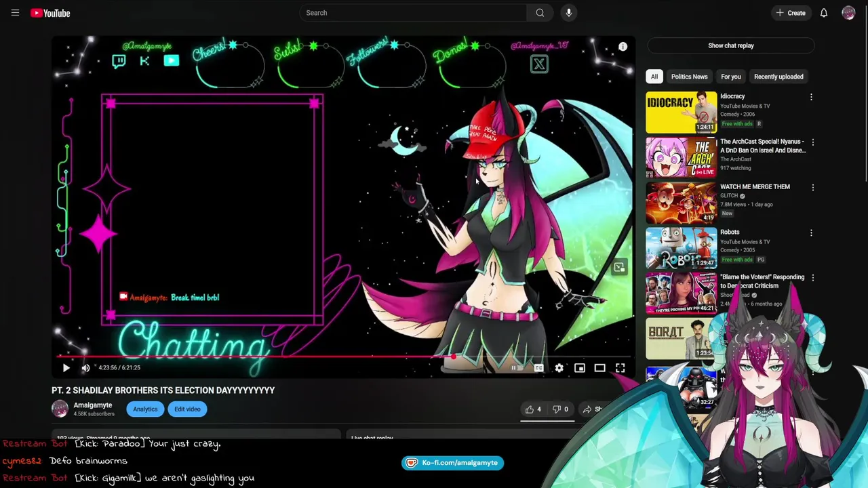Enter fullscreen mode

[620, 367]
